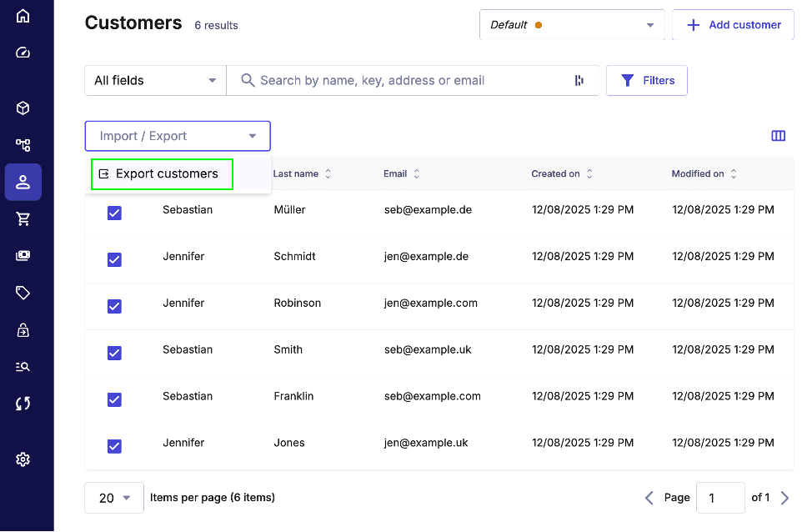The width and height of the screenshot is (812, 532).
Task: Click the Discounts tag icon in sidebar
Action: pos(23,293)
